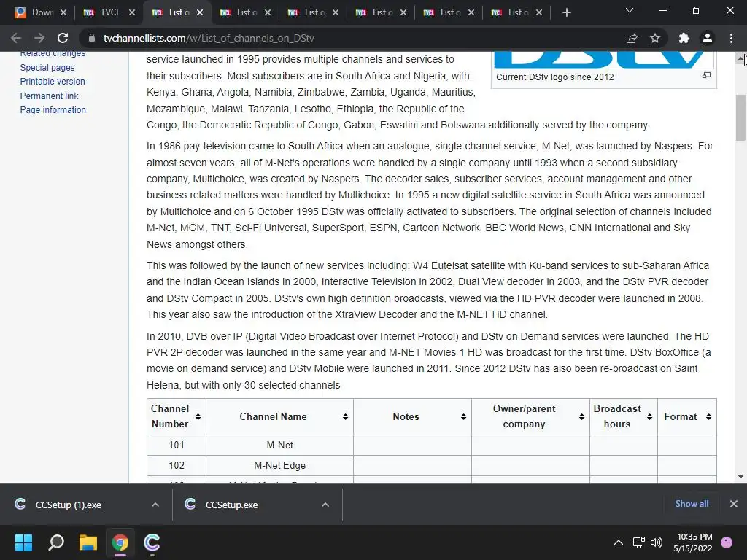Show all downloads
The width and height of the screenshot is (747, 560).
point(692,504)
